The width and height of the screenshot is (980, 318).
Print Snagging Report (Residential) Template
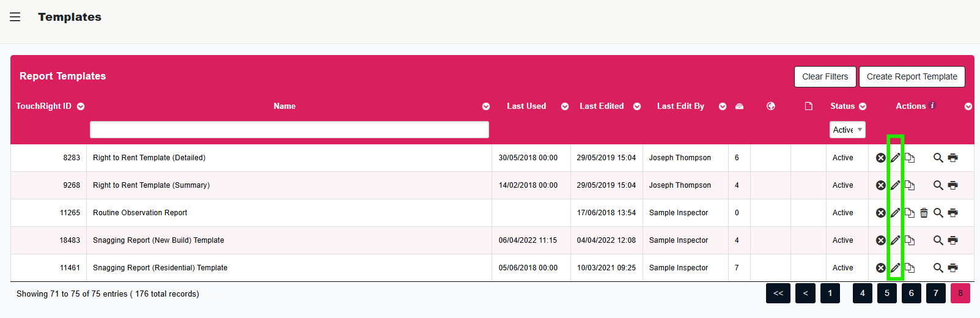coord(952,268)
